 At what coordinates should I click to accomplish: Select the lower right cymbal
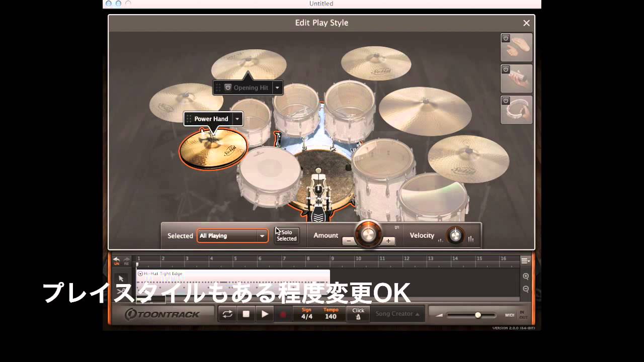coord(468,158)
